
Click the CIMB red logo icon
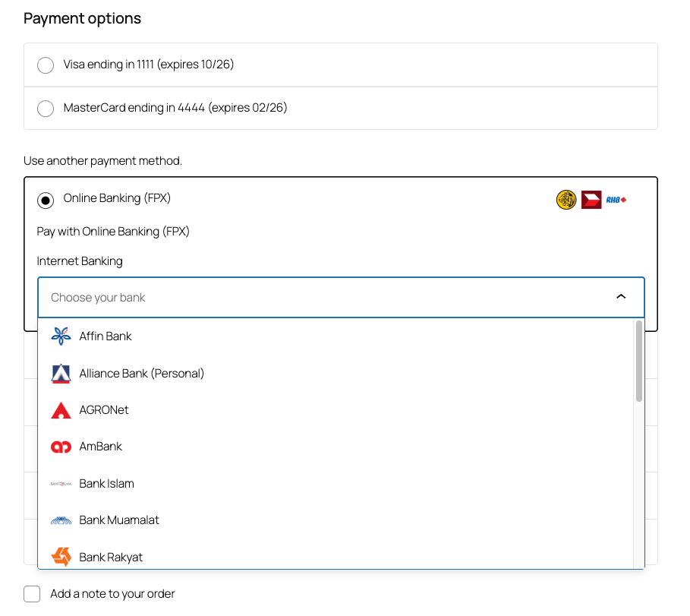coord(591,200)
